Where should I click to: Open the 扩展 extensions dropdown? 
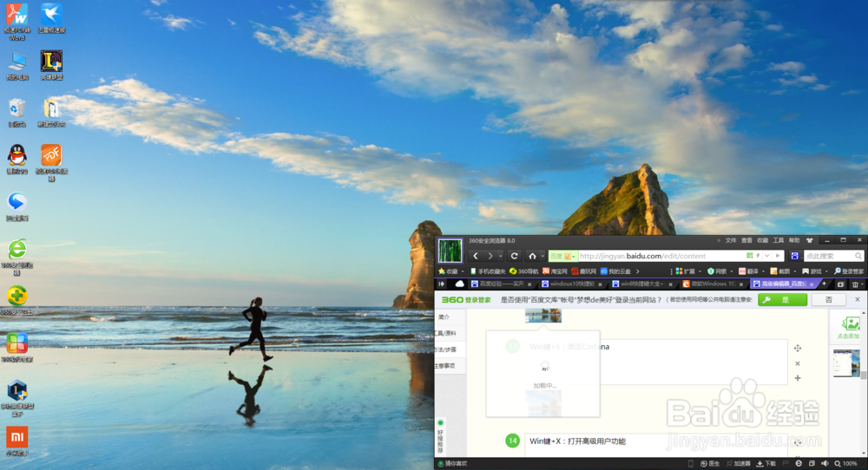(x=688, y=271)
